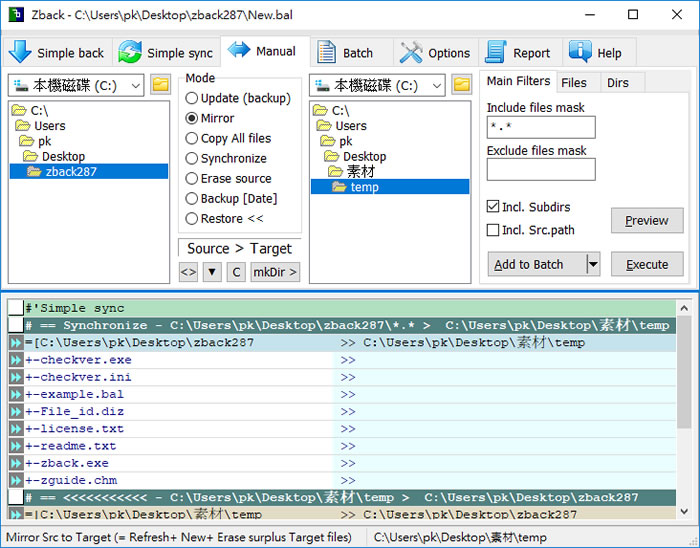700x548 pixels.
Task: Select the Synchronize mode radio button
Action: [x=192, y=158]
